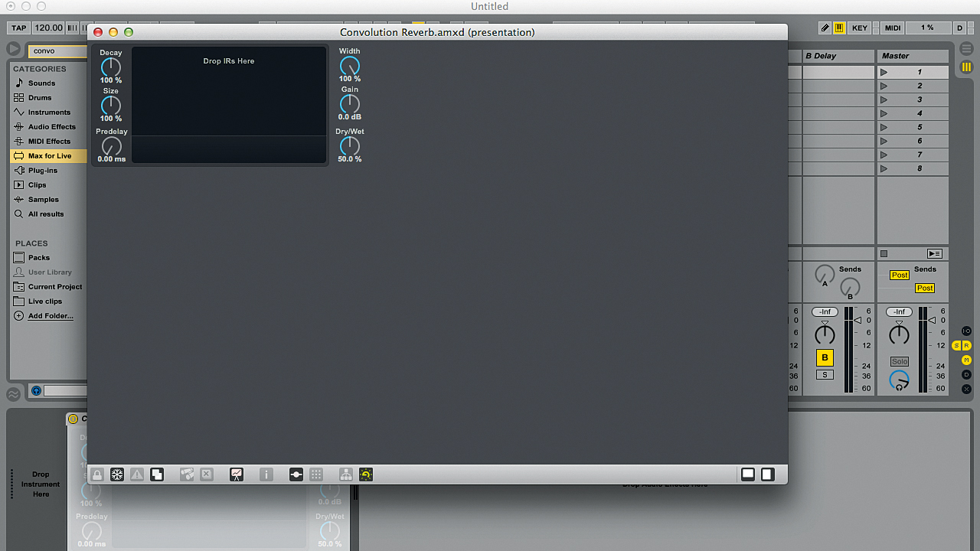Click the D disk overload indicator

point(959,28)
